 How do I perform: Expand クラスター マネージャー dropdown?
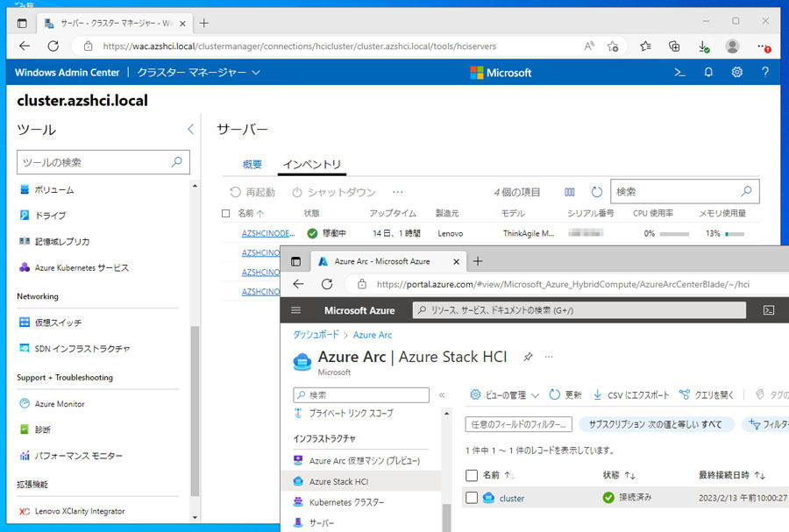pos(198,73)
